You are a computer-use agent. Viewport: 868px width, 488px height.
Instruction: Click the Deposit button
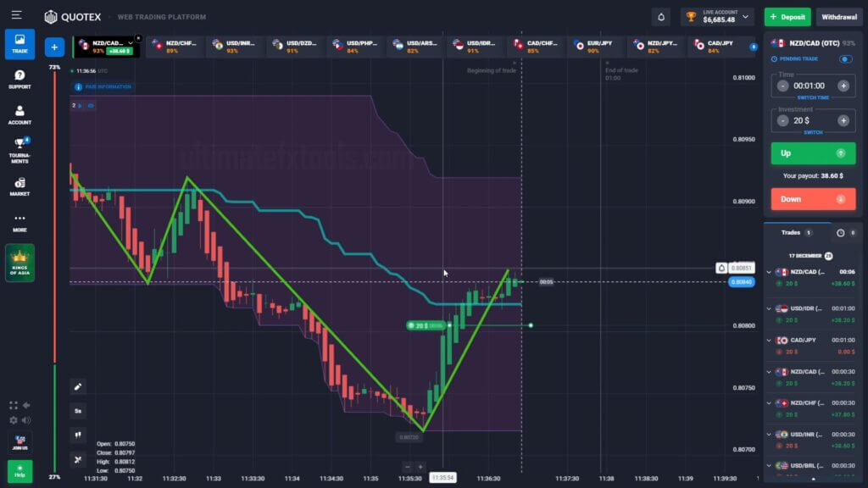tap(787, 17)
